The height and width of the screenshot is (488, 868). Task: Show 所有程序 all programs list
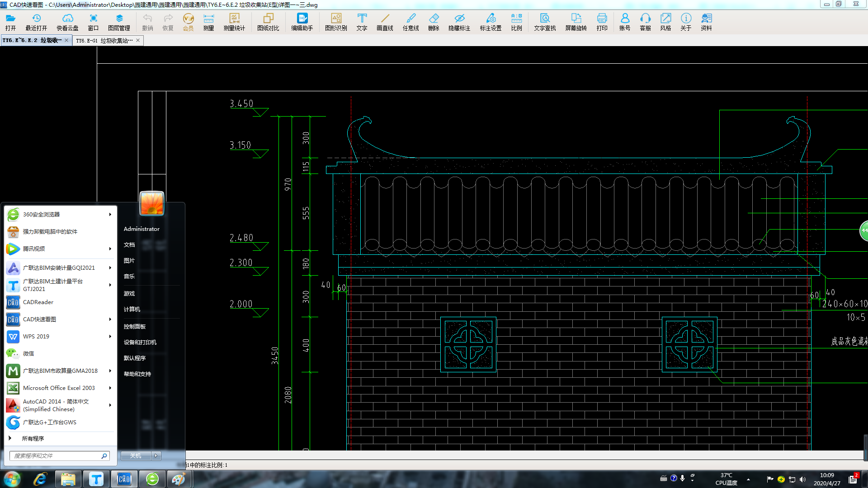[33, 439]
